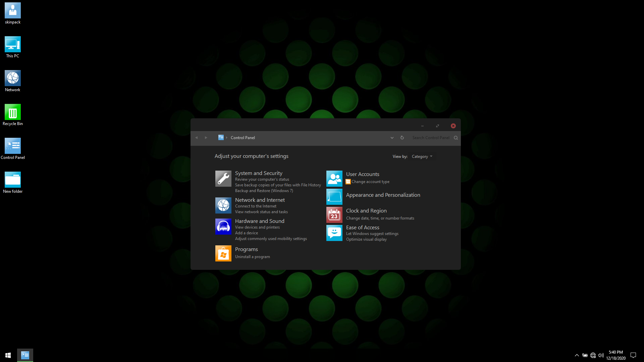
Task: Open the Hardware and Sound headphones icon
Action: click(223, 227)
